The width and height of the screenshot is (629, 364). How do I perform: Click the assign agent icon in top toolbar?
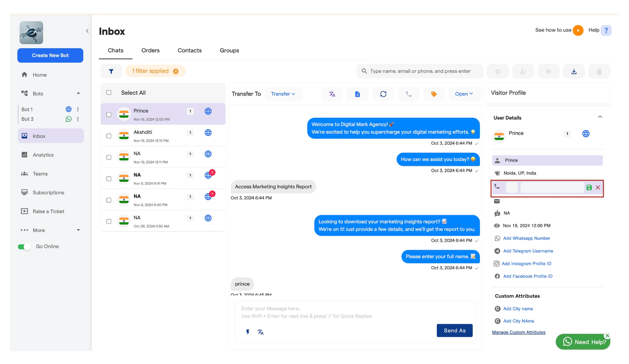[x=523, y=71]
